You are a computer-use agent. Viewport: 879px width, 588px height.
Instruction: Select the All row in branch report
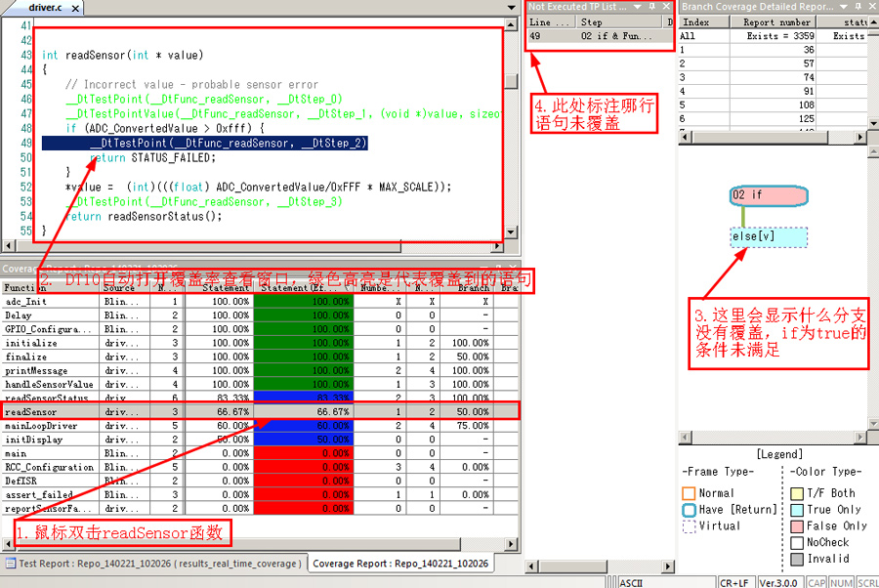(x=774, y=36)
